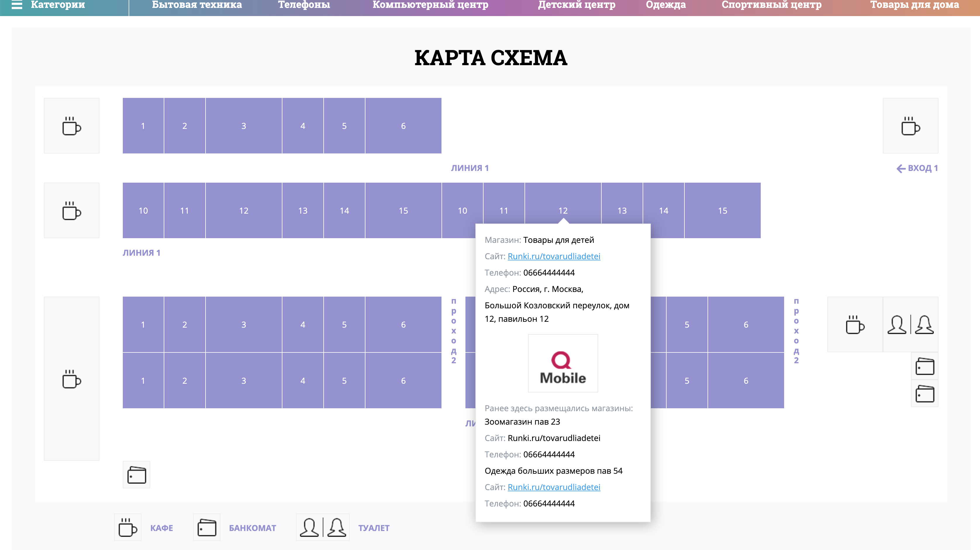Click the ATM wallet icon below the left pavilion block
Screen dimensions: 980x550
(137, 475)
